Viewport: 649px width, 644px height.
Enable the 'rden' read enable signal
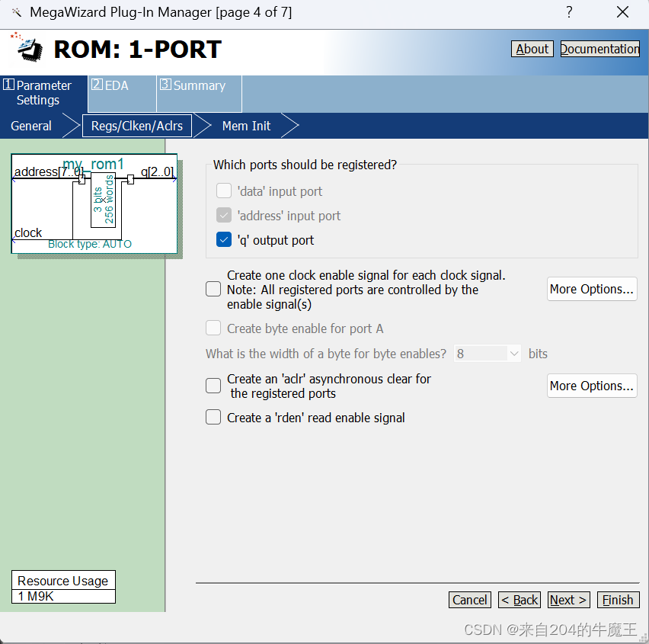tap(213, 418)
